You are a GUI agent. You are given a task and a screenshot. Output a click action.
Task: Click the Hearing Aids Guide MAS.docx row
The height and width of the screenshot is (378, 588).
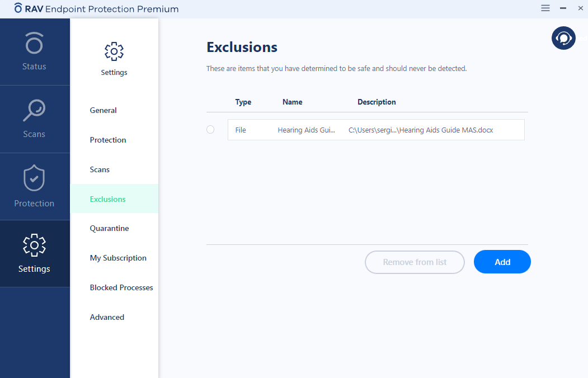[375, 130]
